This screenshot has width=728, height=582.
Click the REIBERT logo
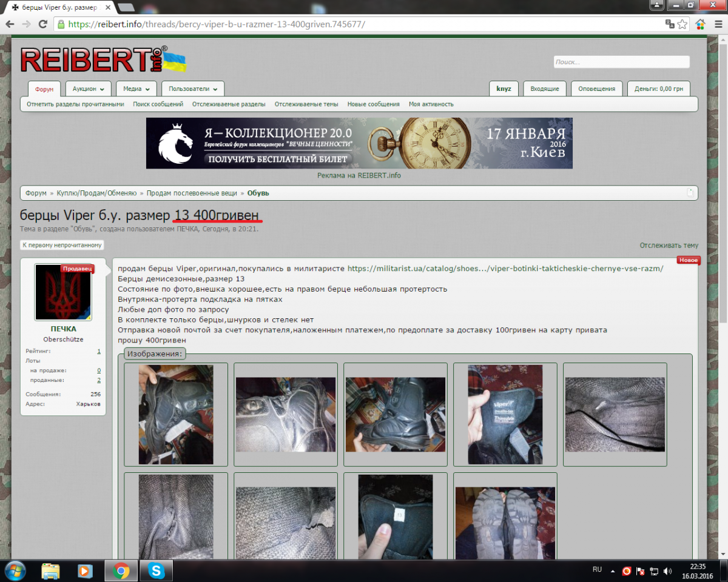click(103, 60)
